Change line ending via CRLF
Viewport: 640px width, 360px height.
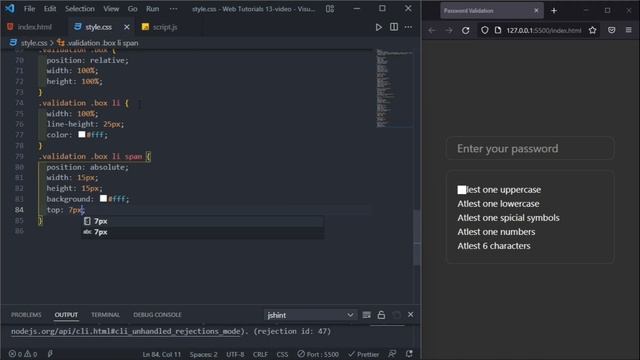[x=260, y=354]
